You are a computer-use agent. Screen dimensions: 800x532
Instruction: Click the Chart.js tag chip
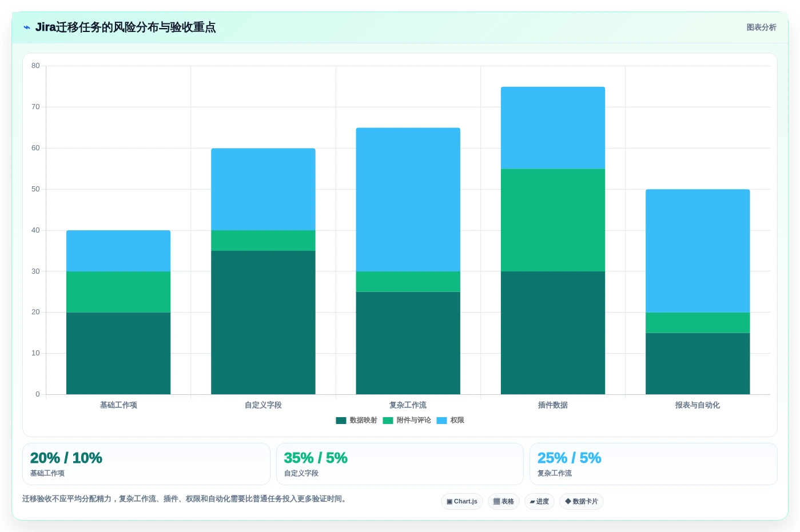tap(462, 502)
